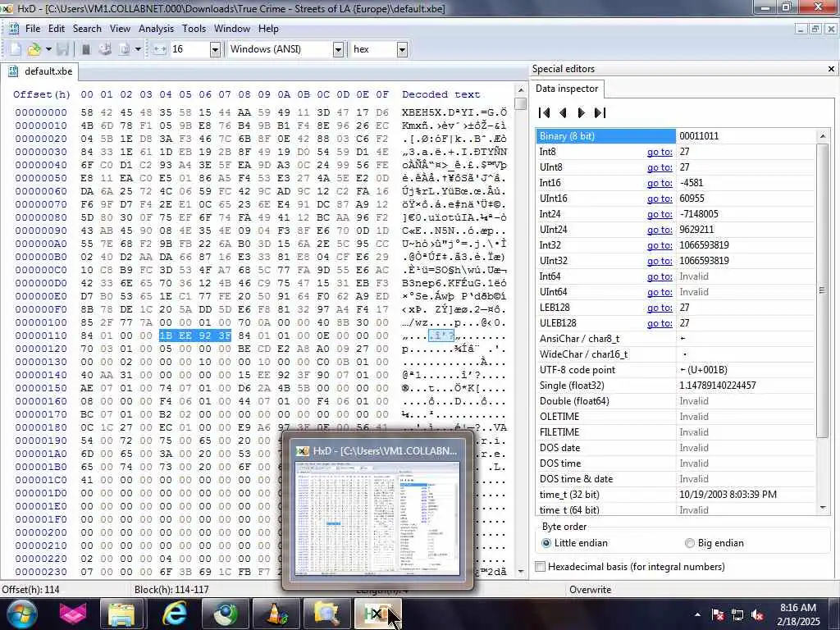Expand the disk image dropdown arrow
Screen dimensions: 840x630
point(138,49)
